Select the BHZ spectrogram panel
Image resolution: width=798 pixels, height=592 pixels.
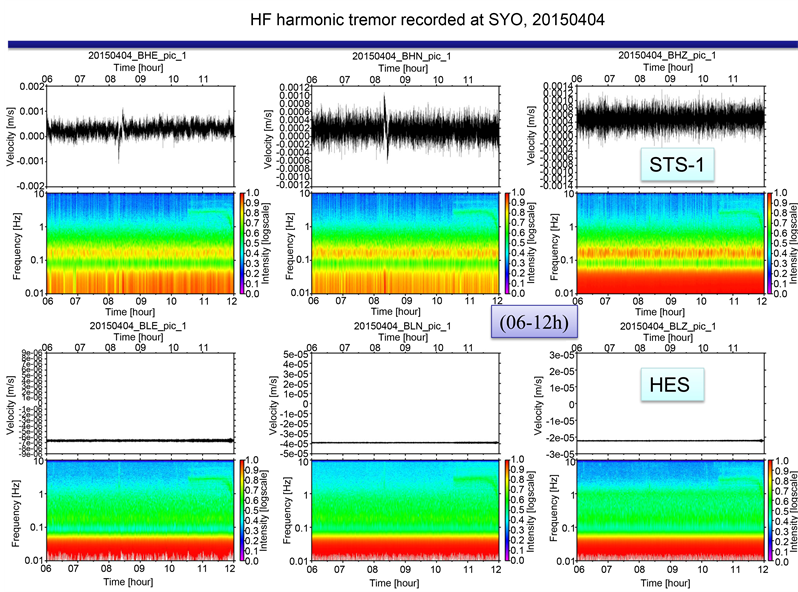(x=670, y=243)
